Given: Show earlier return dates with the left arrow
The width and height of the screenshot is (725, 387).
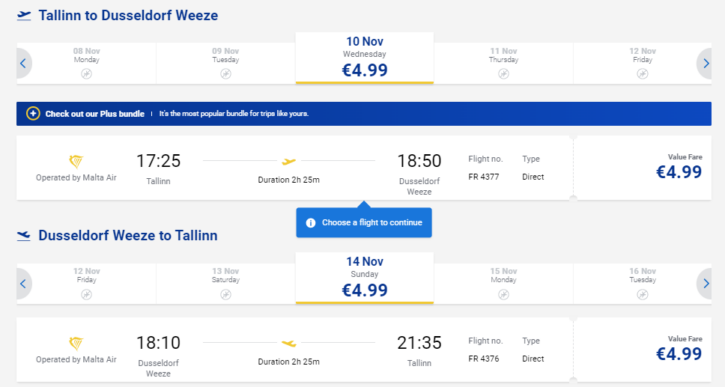Looking at the screenshot, I should [23, 283].
